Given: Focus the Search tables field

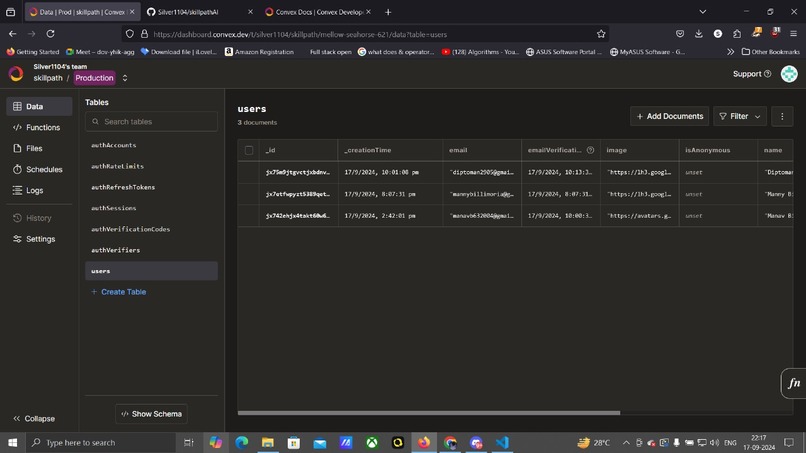Looking at the screenshot, I should click(151, 122).
